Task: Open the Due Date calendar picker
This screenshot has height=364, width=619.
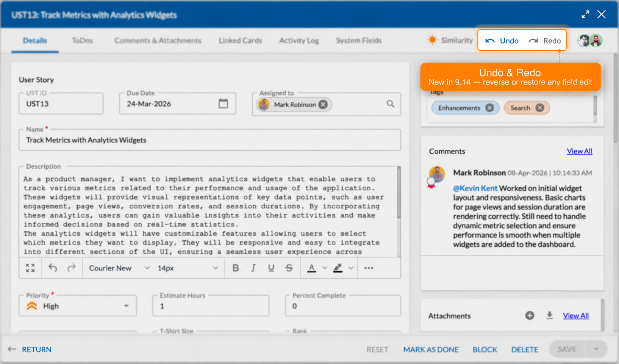Action: point(223,103)
